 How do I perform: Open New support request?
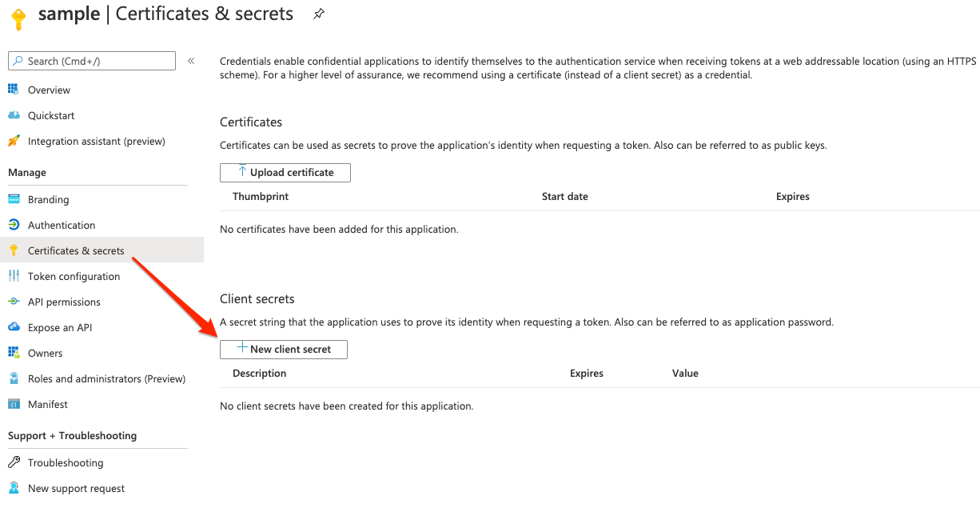click(76, 488)
